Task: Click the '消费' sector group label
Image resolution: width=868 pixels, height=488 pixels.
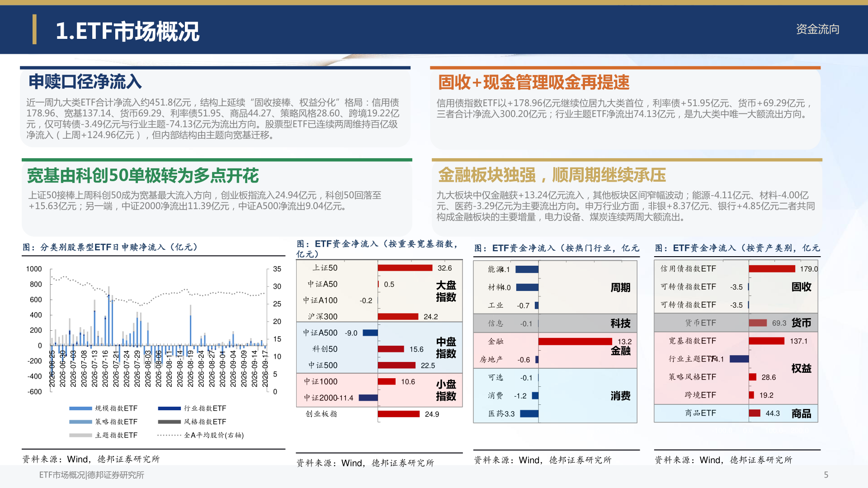Action: pyautogui.click(x=620, y=396)
